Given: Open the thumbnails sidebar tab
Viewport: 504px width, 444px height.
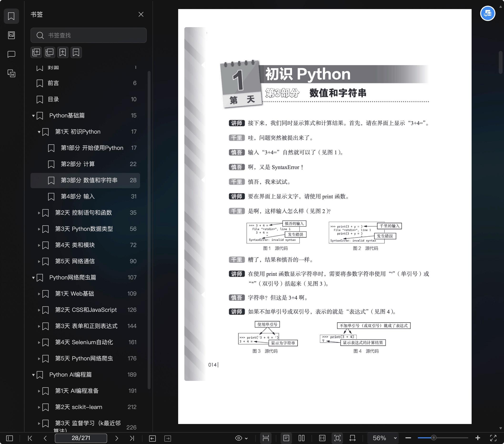Looking at the screenshot, I should (11, 35).
